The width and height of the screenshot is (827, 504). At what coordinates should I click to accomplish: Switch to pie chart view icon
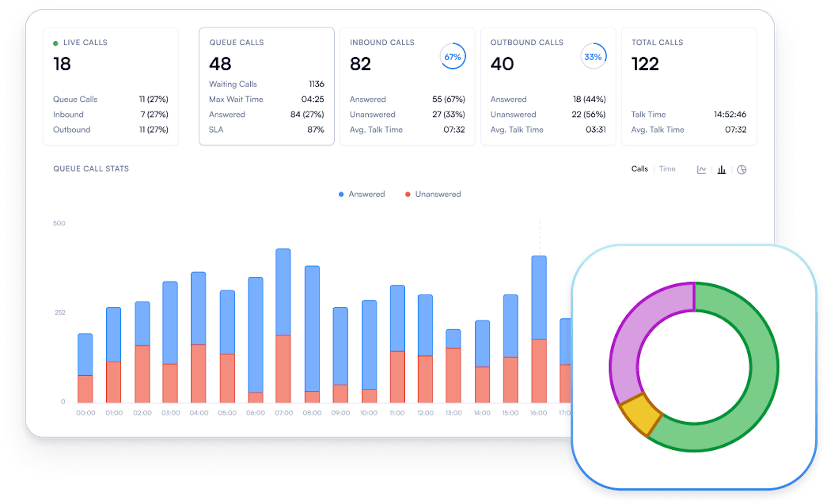pos(741,170)
